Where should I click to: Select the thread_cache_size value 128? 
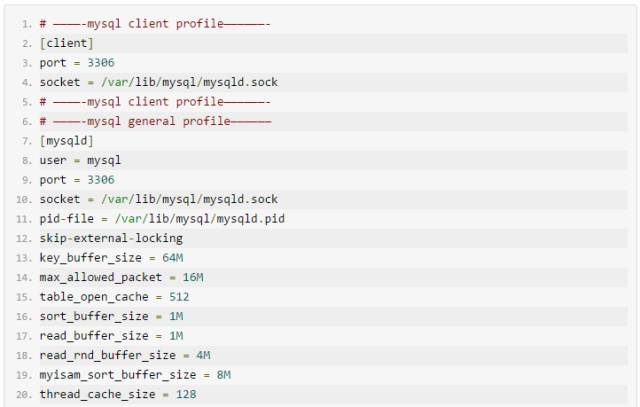186,394
